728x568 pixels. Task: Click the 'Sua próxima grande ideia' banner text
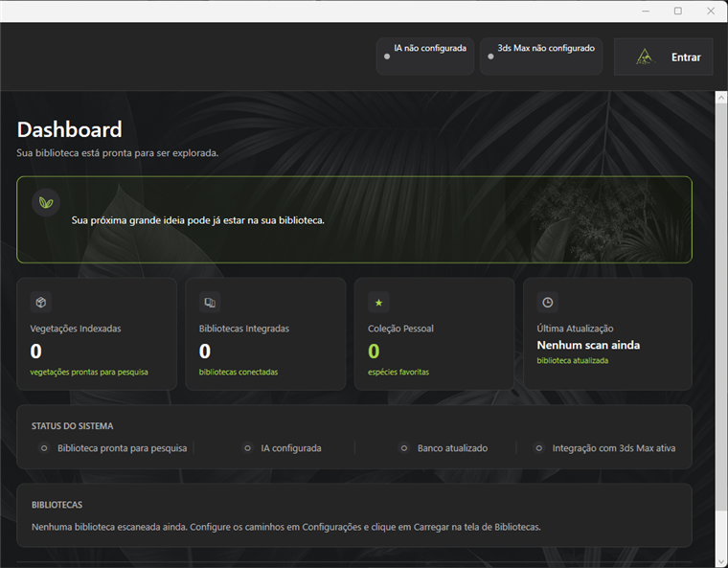coord(197,220)
